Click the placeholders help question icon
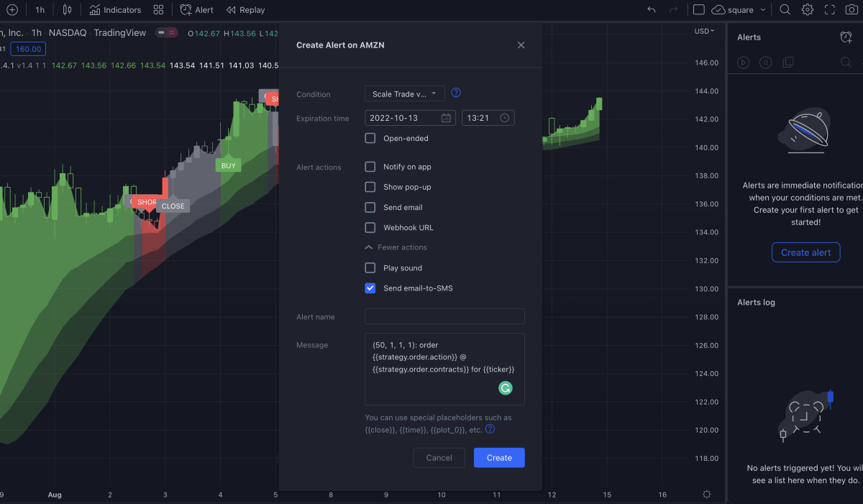Screen dimensions: 863x504 [490, 429]
